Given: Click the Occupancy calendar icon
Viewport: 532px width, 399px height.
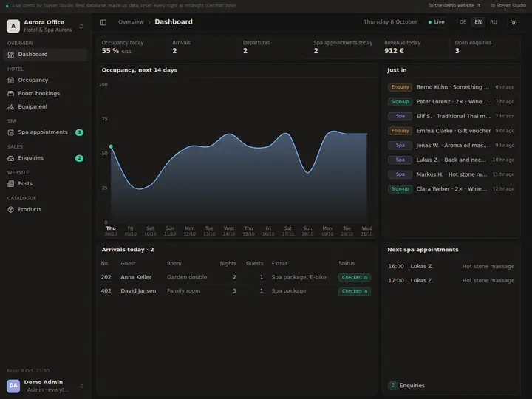Looking at the screenshot, I should click(11, 81).
